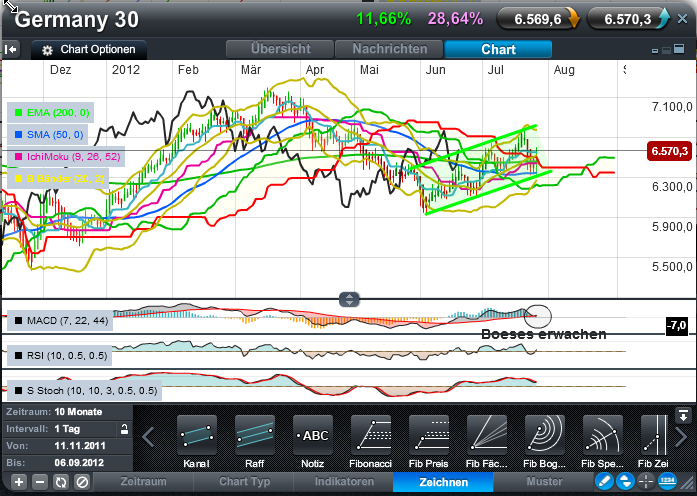Toggle the MACD (7, 22, 44) label
This screenshot has width=697, height=496.
60,320
